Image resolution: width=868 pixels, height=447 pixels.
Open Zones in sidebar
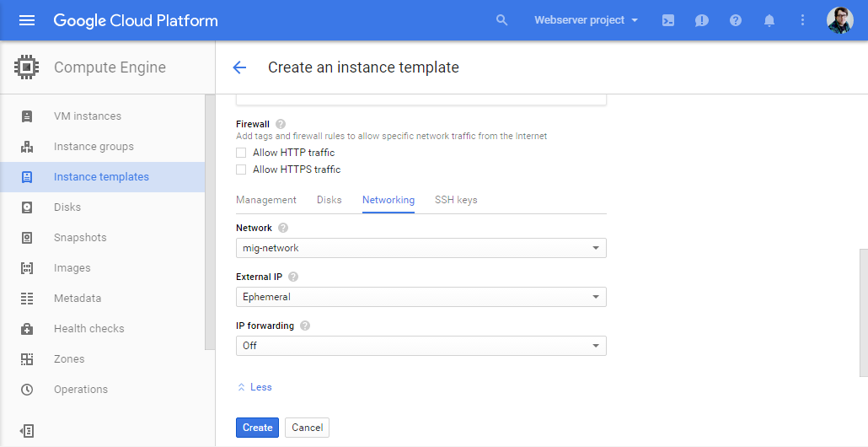click(69, 359)
